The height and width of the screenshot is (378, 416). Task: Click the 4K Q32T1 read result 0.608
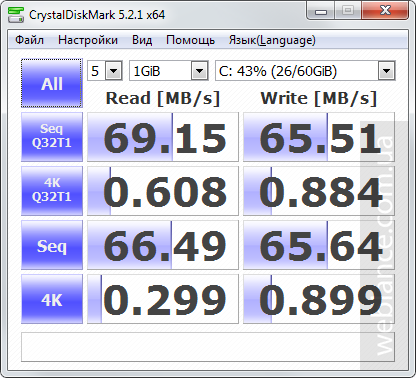coord(163,191)
